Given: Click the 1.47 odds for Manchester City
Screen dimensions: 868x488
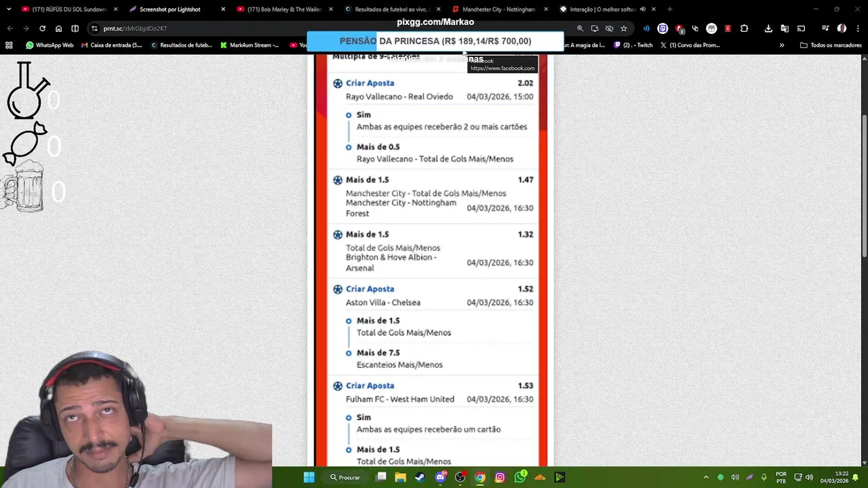Looking at the screenshot, I should [x=526, y=180].
